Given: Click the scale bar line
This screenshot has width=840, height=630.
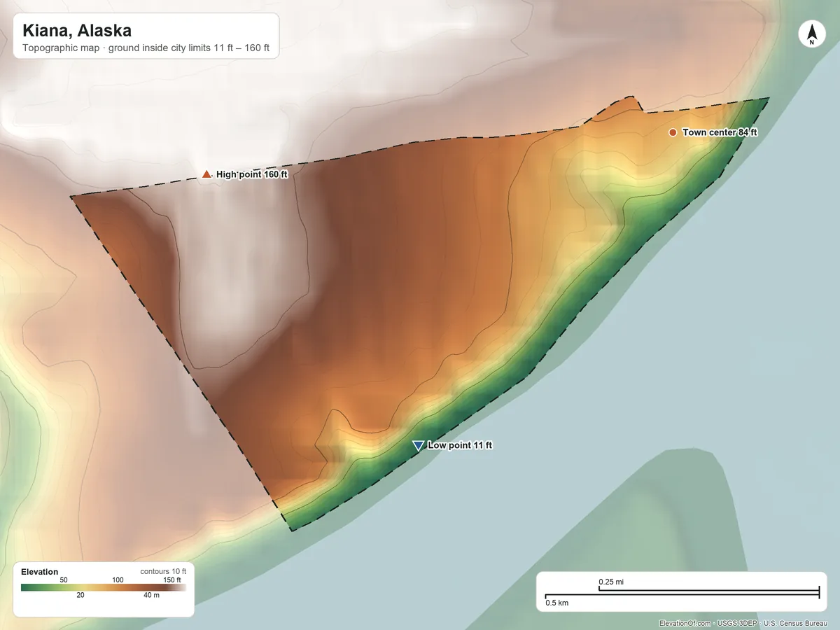Looking at the screenshot, I should click(682, 593).
